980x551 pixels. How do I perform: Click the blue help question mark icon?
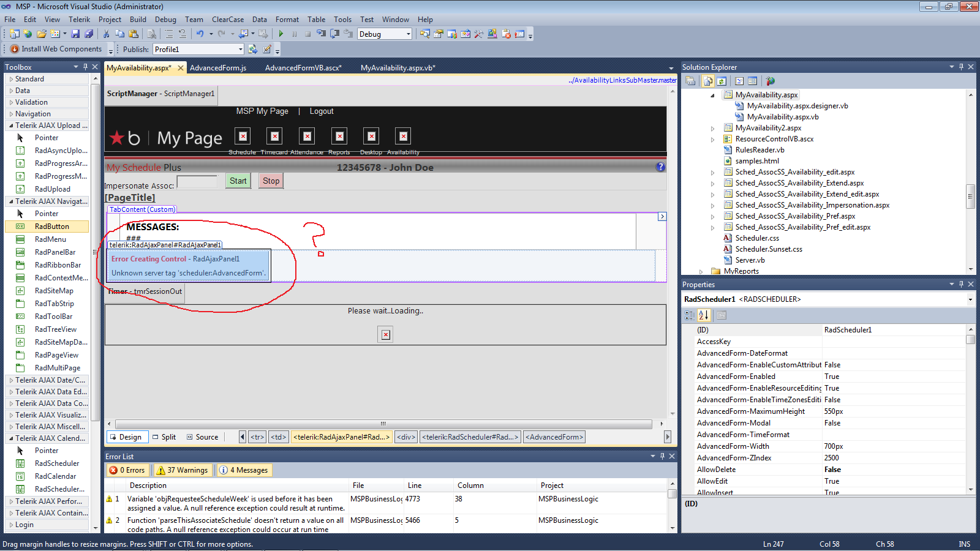tap(660, 167)
